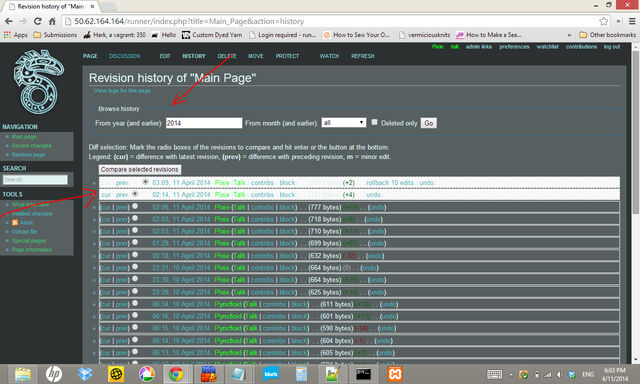Open the View logs for this page link
This screenshot has height=384, width=640.
122,91
